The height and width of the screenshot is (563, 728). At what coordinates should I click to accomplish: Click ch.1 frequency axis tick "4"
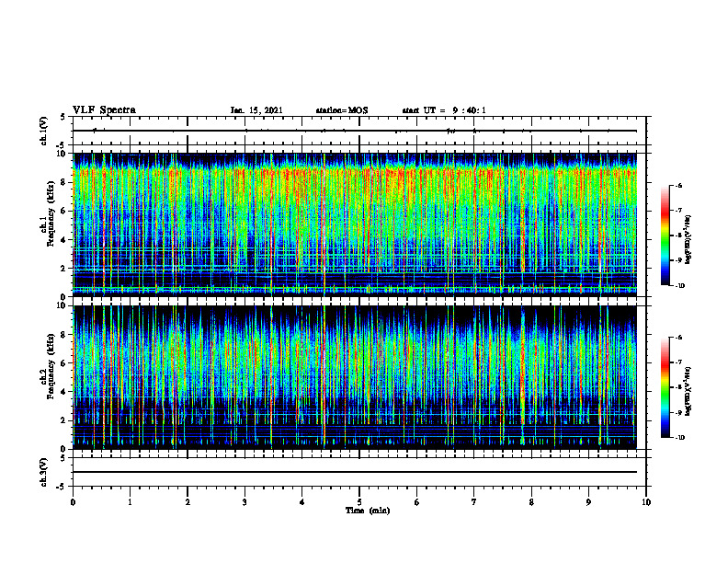(x=64, y=240)
